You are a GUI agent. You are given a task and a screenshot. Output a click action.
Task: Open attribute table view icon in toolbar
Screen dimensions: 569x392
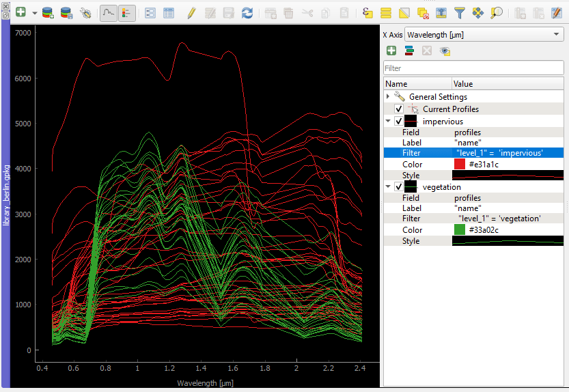[x=168, y=12]
